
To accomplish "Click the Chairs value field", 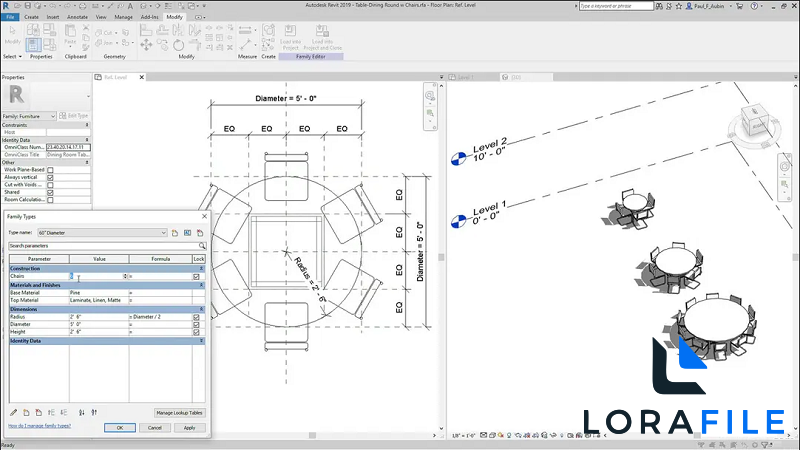I will pos(98,276).
